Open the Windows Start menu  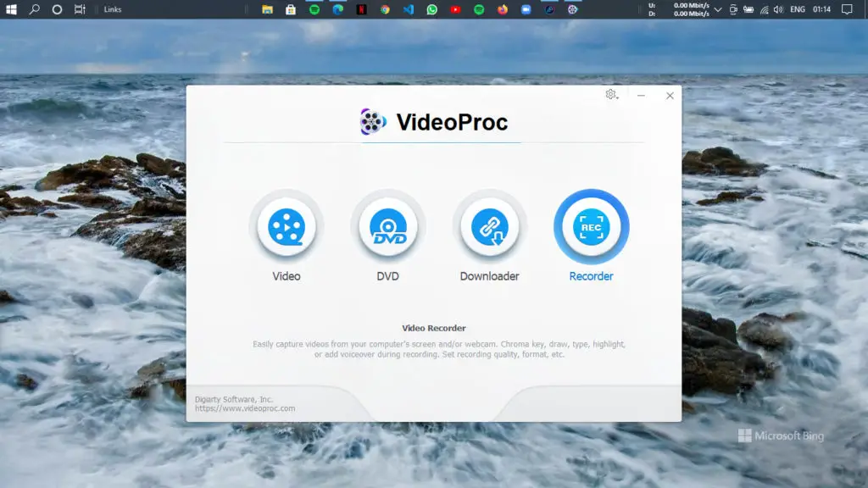(x=11, y=9)
